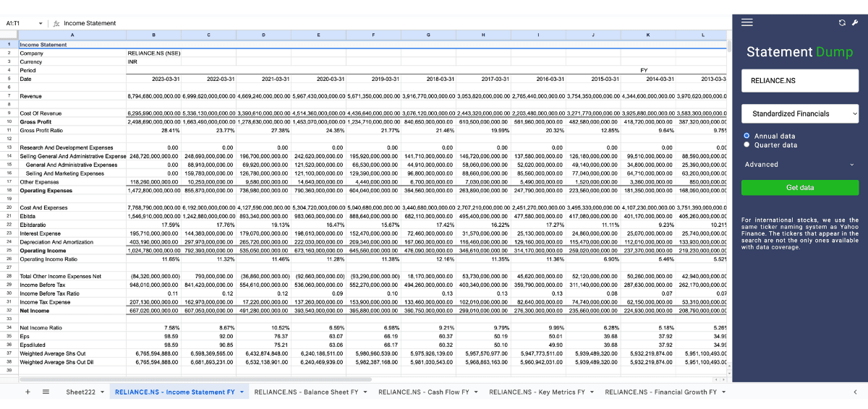868x409 pixels.
Task: Open Sheet222 tab dropdown arrow
Action: [x=102, y=392]
